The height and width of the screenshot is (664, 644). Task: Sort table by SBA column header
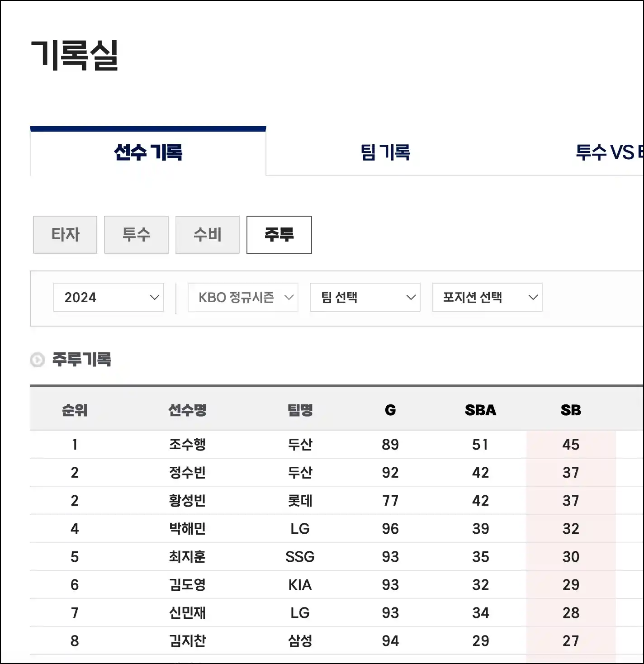480,410
